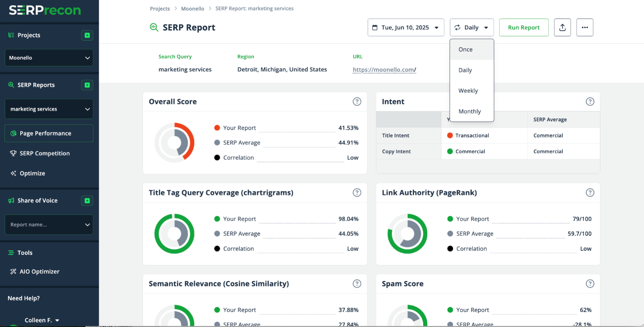The height and width of the screenshot is (327, 644).
Task: Open the moonello.com URL link
Action: coord(384,69)
